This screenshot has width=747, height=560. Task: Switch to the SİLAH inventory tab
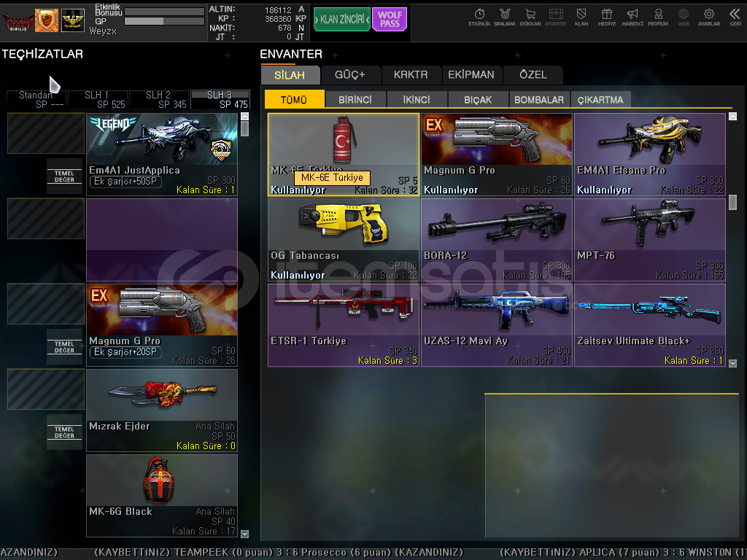290,75
